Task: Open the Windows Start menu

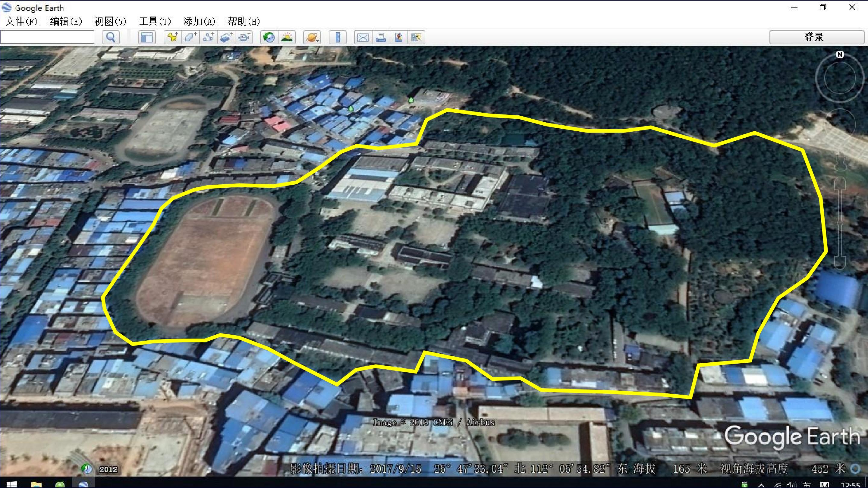Action: click(x=11, y=484)
